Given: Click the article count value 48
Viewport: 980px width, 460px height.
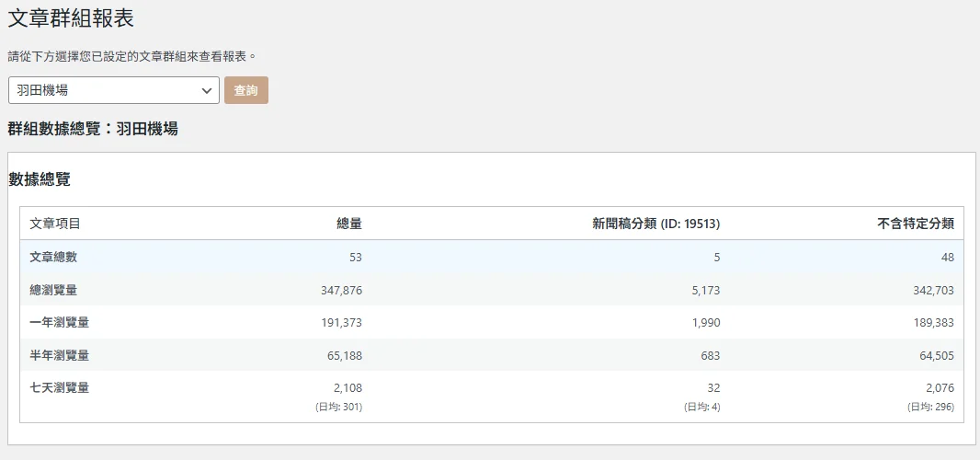Looking at the screenshot, I should [x=948, y=257].
